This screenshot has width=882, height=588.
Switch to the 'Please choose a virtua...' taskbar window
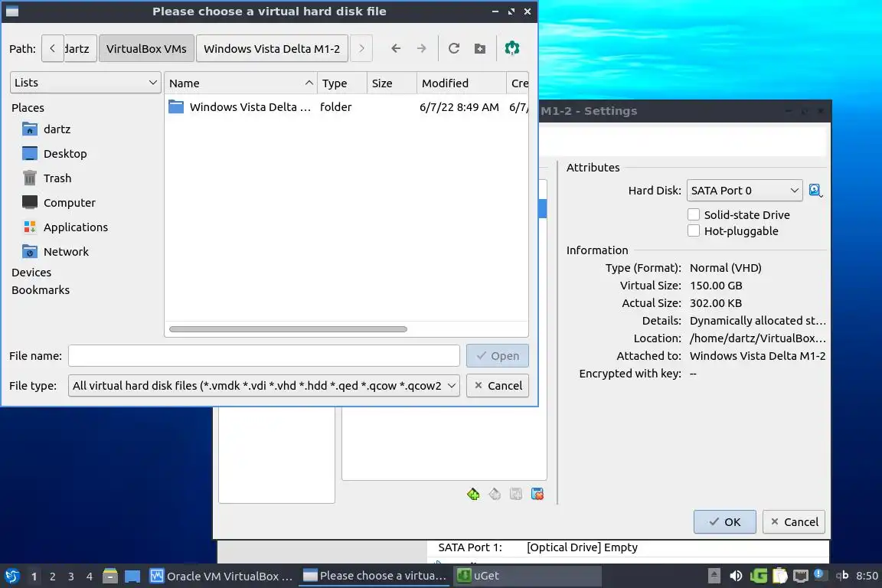tap(374, 577)
